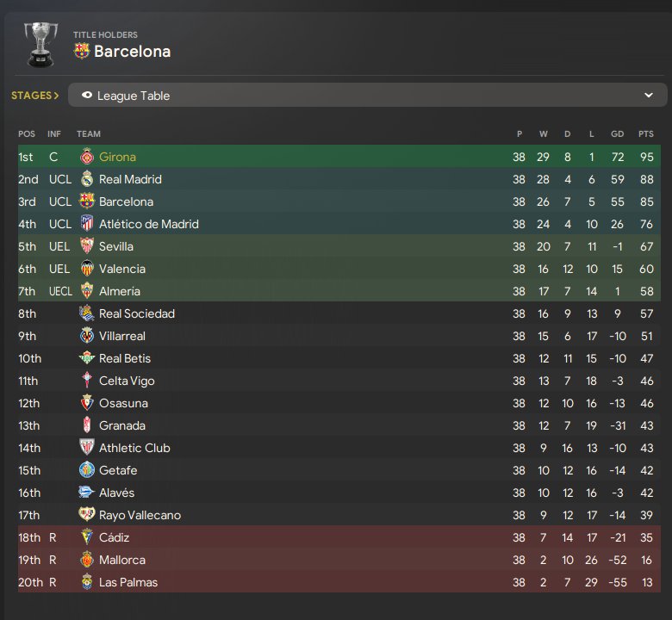Screen dimensions: 672x620
Task: Sort table by PTS column header
Action: click(x=645, y=133)
